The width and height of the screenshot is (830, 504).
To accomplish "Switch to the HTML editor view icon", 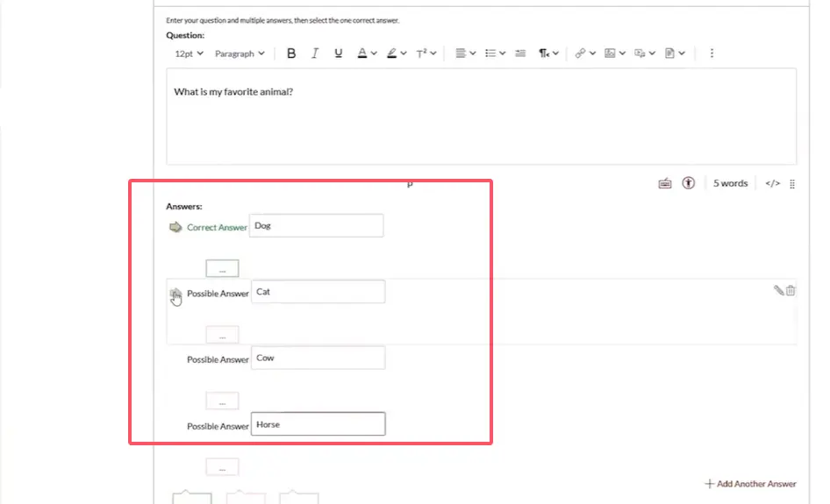I will pyautogui.click(x=772, y=183).
